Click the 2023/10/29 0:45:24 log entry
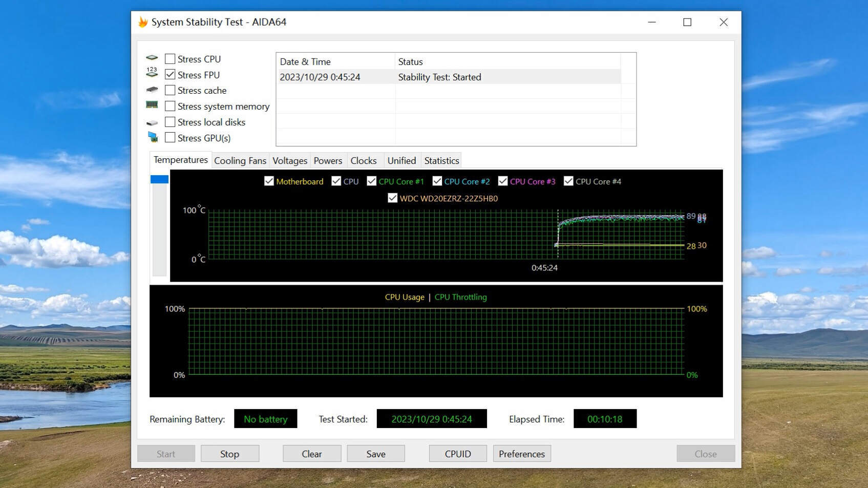Screen dimensions: 868x488 (320, 77)
